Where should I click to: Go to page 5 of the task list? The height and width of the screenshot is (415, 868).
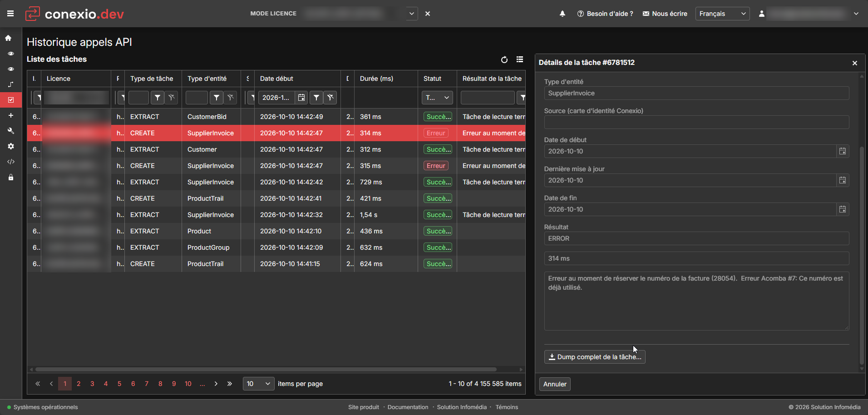pyautogui.click(x=119, y=384)
